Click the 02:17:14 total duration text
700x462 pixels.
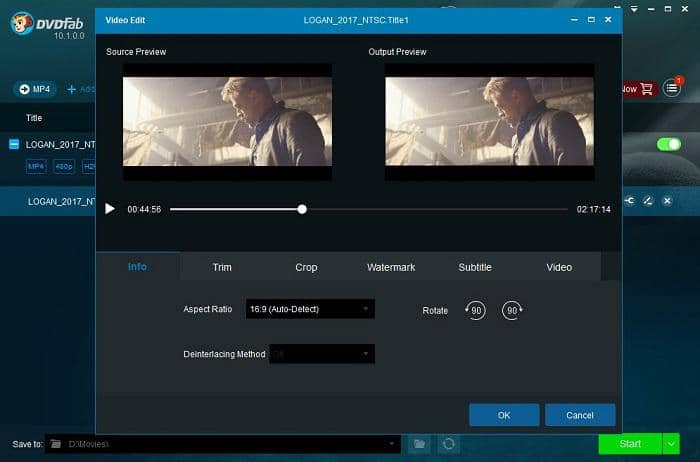[593, 209]
